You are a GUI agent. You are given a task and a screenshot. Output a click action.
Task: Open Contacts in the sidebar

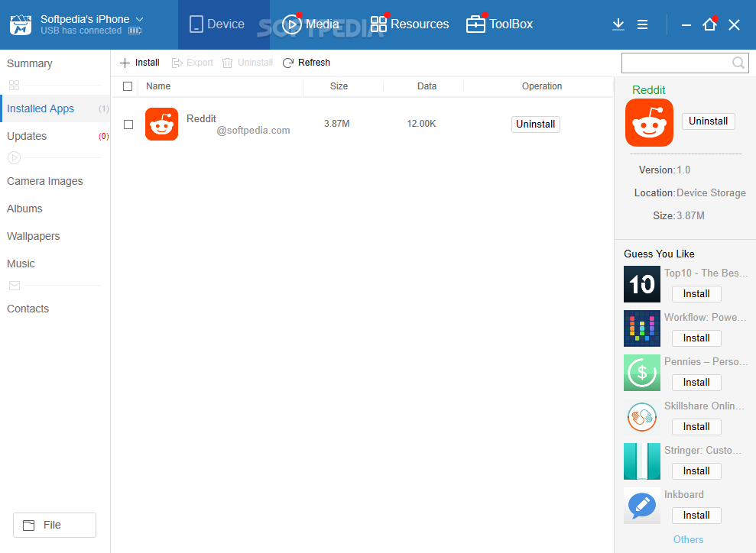pyautogui.click(x=28, y=309)
